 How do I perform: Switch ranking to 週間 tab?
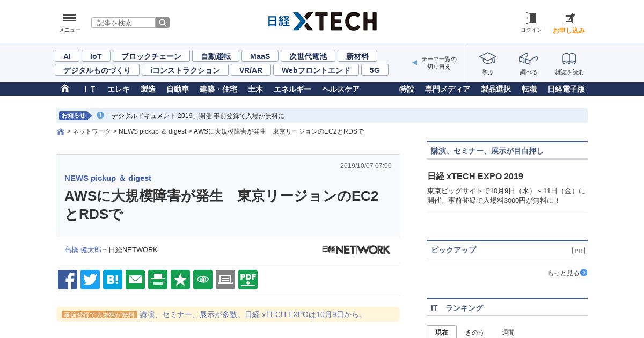click(508, 332)
